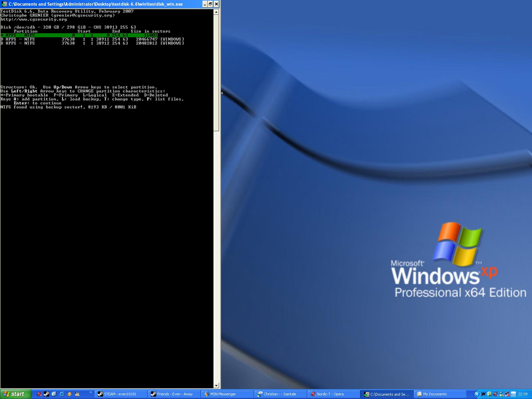
Task: Click the console vertical scrollbar thumb
Action: (x=216, y=73)
